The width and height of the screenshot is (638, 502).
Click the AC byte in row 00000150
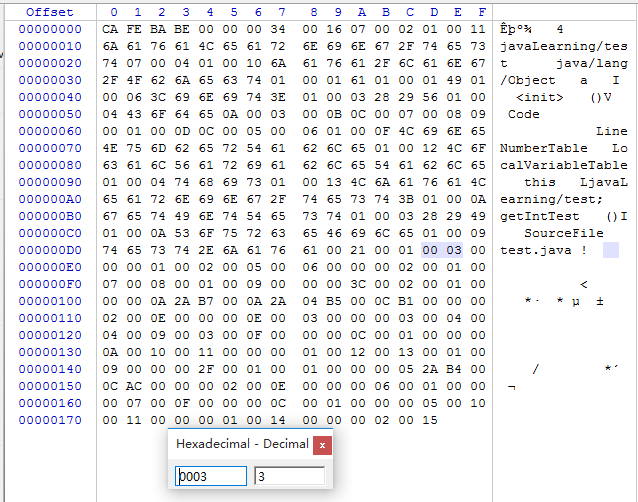tap(134, 386)
